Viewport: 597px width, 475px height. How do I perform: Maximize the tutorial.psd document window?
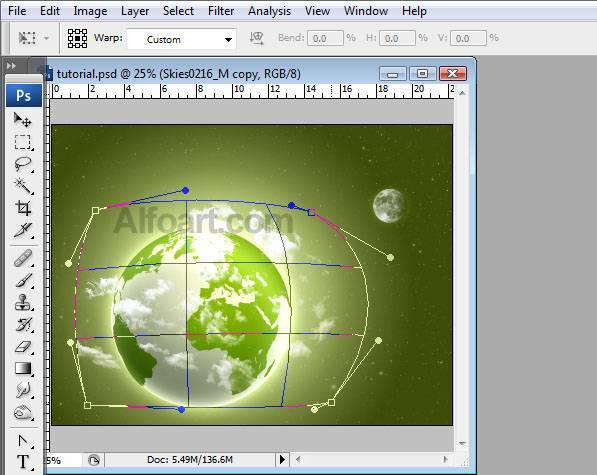[x=423, y=73]
